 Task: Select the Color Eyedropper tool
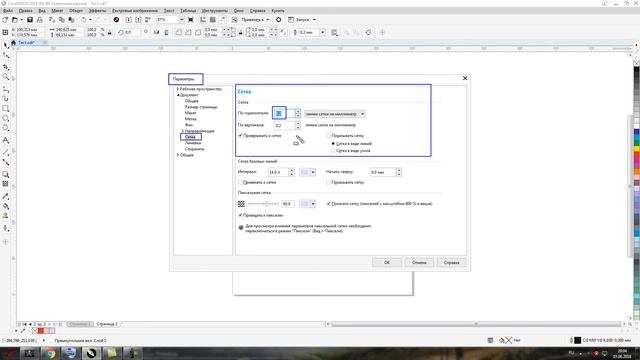click(6, 196)
